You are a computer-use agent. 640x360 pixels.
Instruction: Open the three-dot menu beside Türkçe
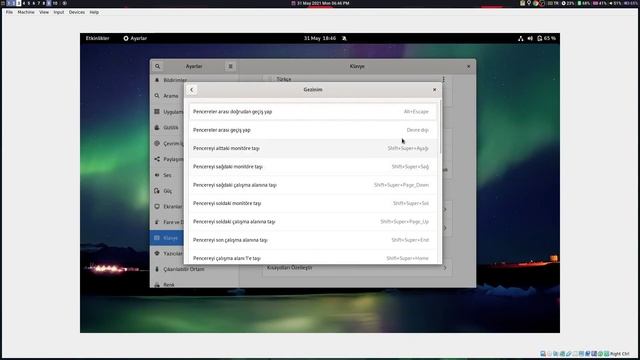click(x=444, y=79)
